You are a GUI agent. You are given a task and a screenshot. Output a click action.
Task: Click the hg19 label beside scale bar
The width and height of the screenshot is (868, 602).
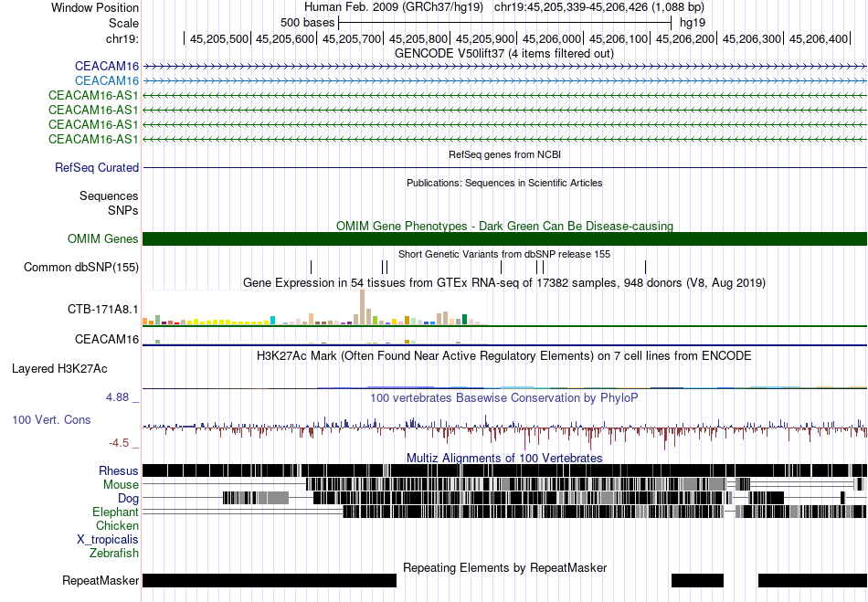coord(693,23)
